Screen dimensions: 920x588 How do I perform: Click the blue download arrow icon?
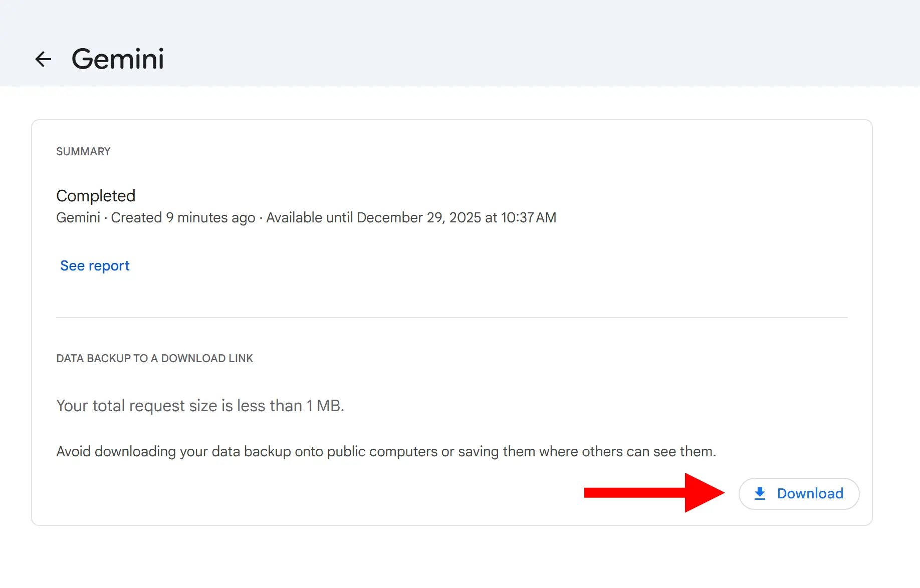tap(760, 493)
